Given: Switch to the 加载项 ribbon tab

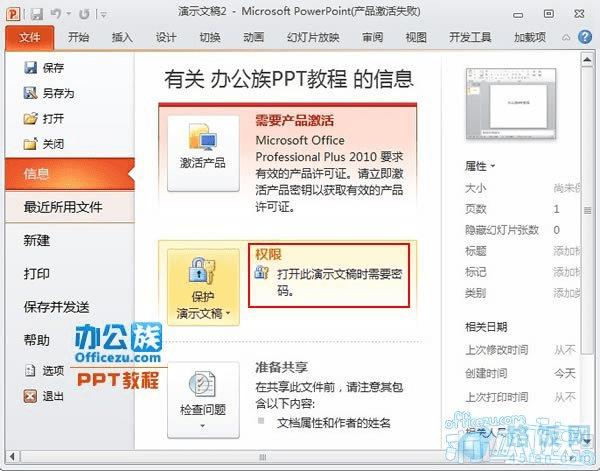Looking at the screenshot, I should [x=530, y=37].
